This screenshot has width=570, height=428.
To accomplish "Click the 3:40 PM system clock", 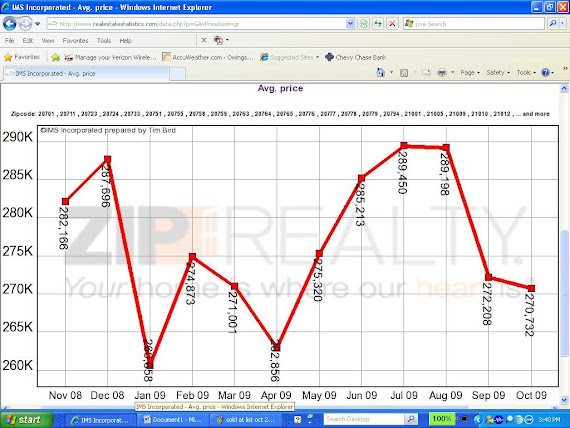I will click(x=549, y=420).
